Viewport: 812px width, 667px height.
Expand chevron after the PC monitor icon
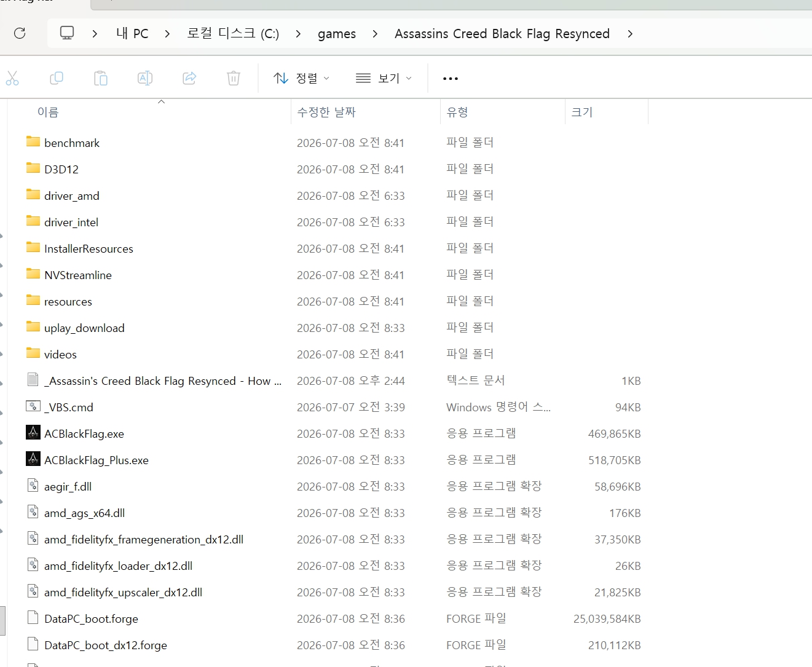tap(94, 34)
